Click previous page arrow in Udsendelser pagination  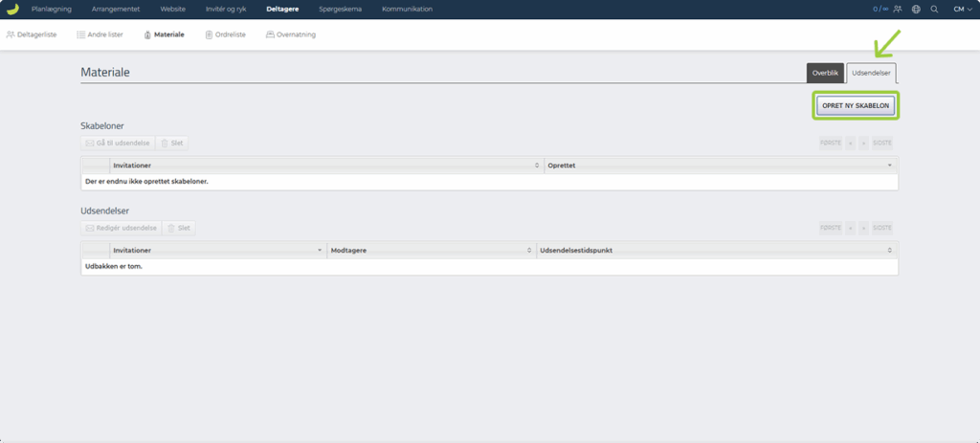coord(850,228)
